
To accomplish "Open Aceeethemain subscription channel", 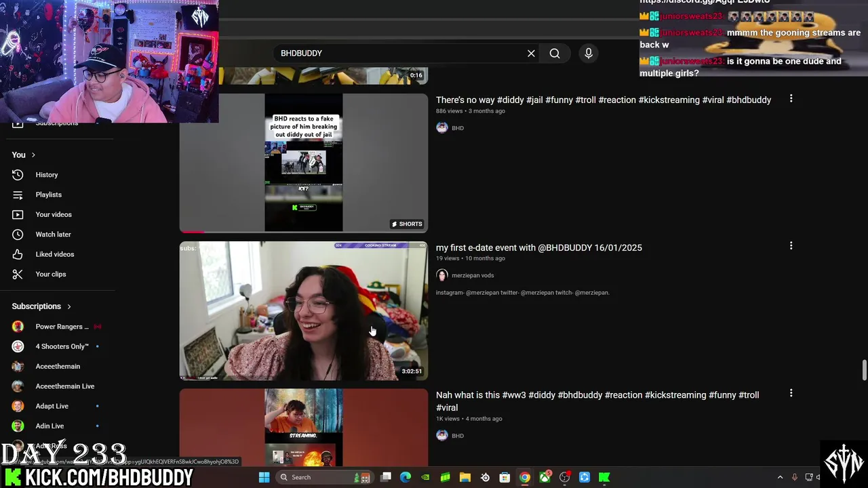I will click(58, 366).
